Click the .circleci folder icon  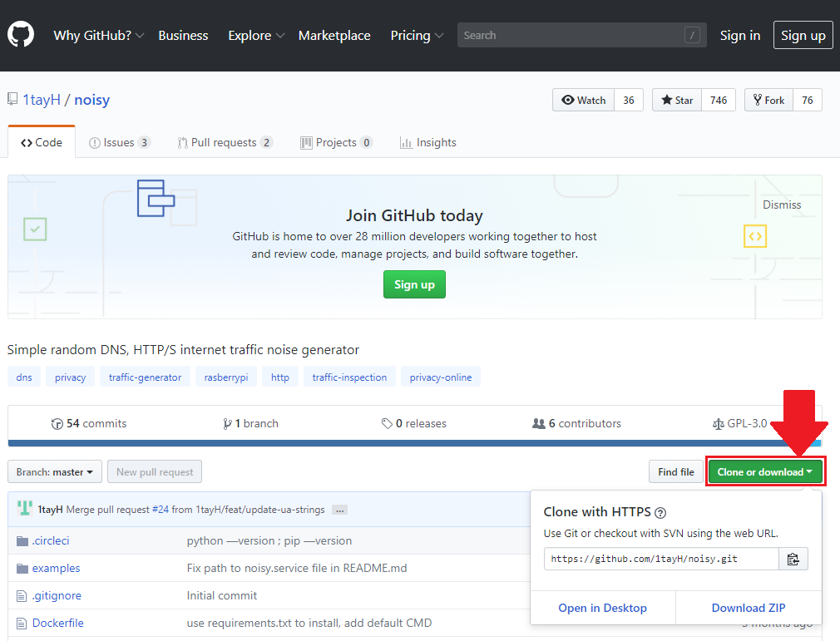22,541
